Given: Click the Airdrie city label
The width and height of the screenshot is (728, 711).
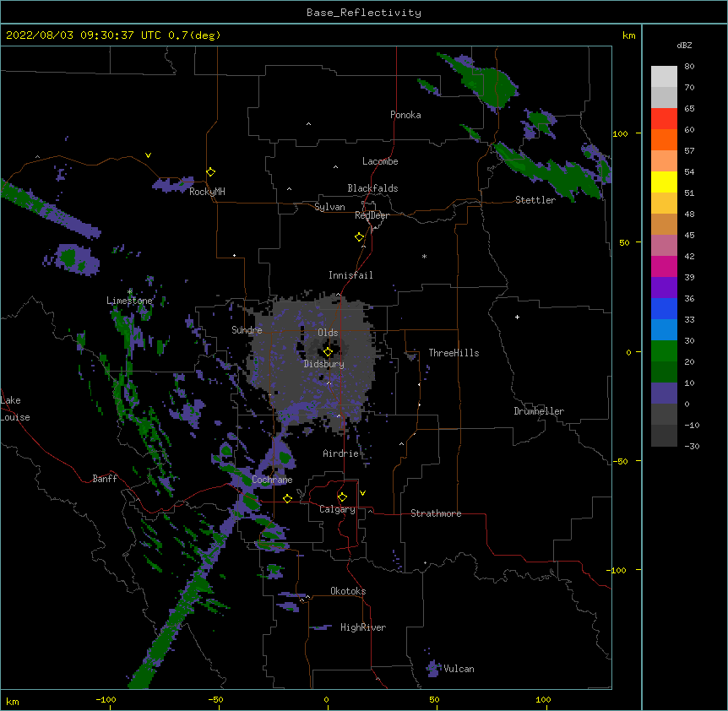Looking at the screenshot, I should tap(341, 453).
